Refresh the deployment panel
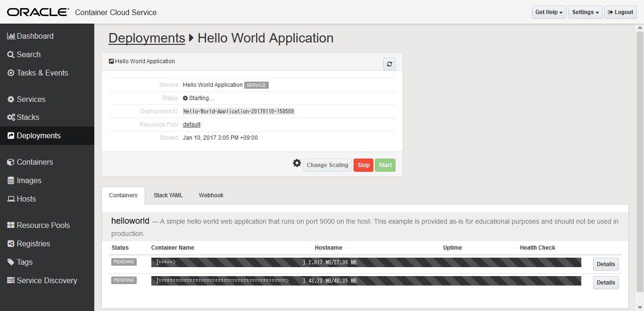This screenshot has width=644, height=311. coord(389,64)
